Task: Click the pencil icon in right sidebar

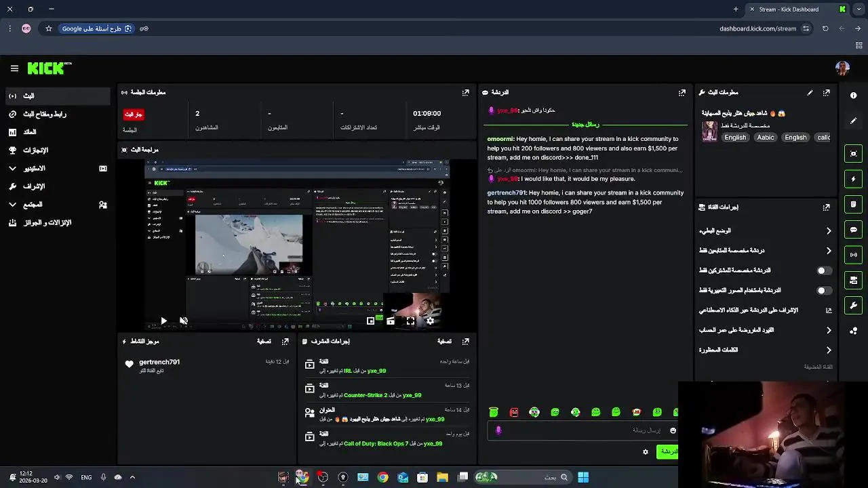Action: point(854,121)
